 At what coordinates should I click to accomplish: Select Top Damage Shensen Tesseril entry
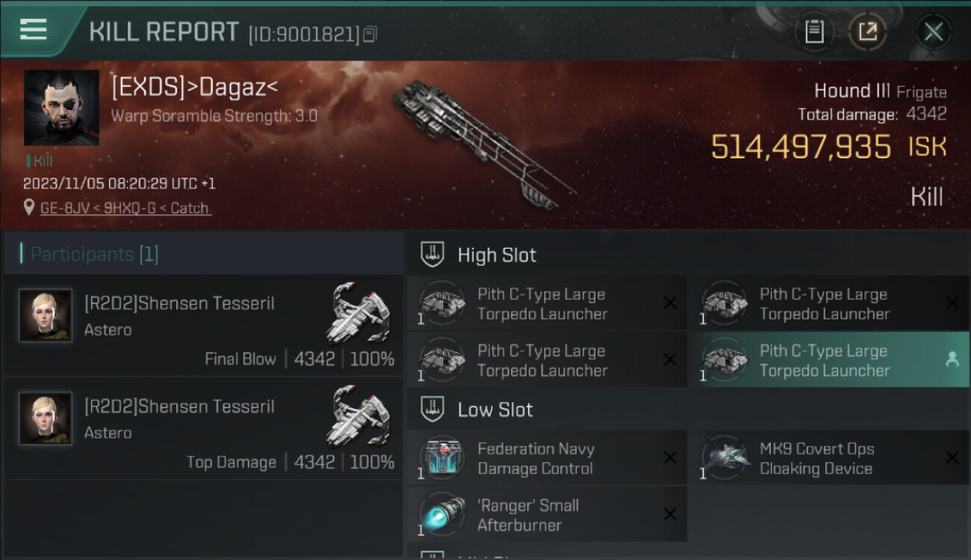tap(203, 428)
